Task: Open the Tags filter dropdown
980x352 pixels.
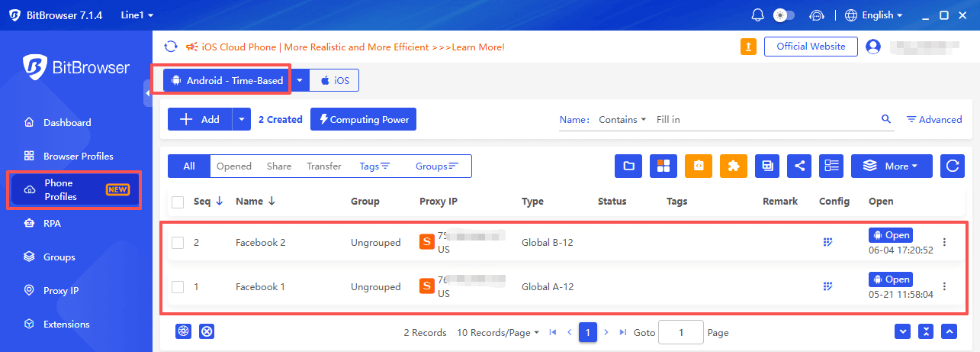Action: pyautogui.click(x=374, y=166)
